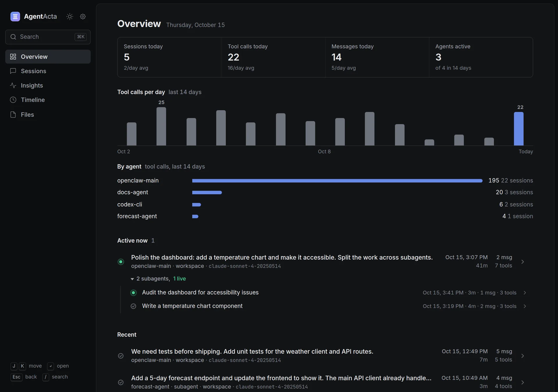Select Overview in the sidebar
This screenshot has height=392, width=558.
(x=48, y=57)
